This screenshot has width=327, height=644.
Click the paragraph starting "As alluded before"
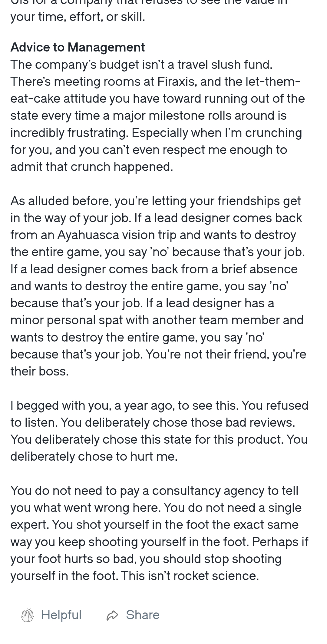pyautogui.click(x=157, y=286)
